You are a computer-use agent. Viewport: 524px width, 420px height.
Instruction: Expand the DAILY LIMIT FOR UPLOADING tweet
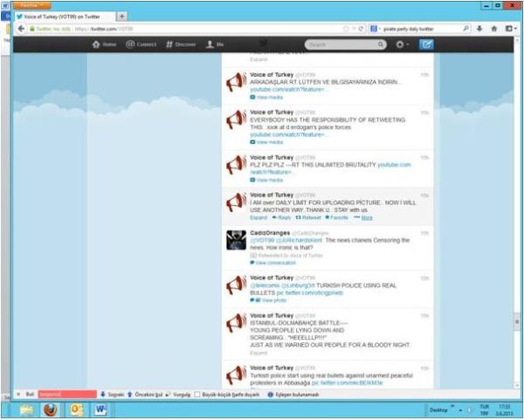click(259, 217)
